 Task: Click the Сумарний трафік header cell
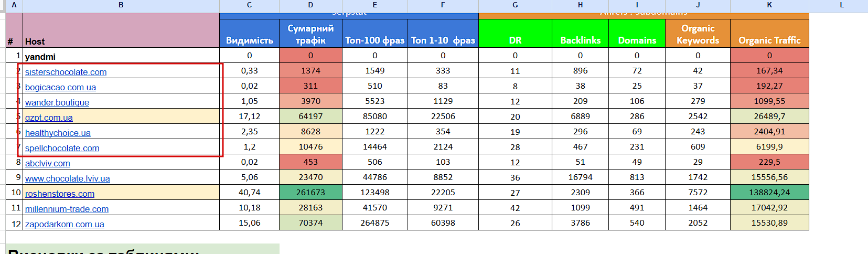pos(310,33)
